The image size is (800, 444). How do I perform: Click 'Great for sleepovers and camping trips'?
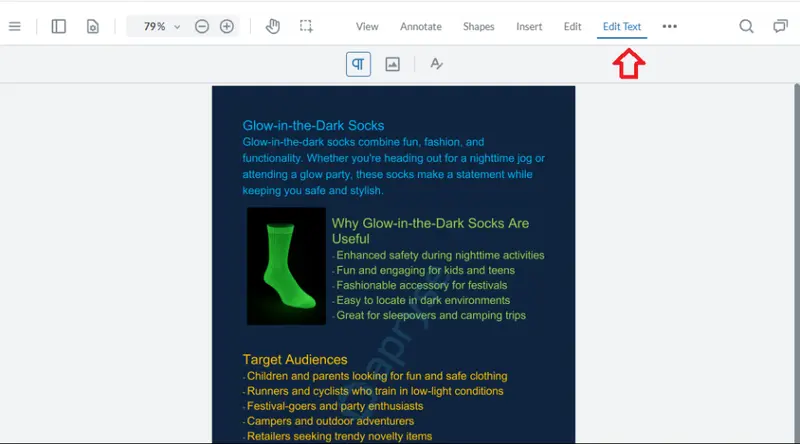point(429,315)
